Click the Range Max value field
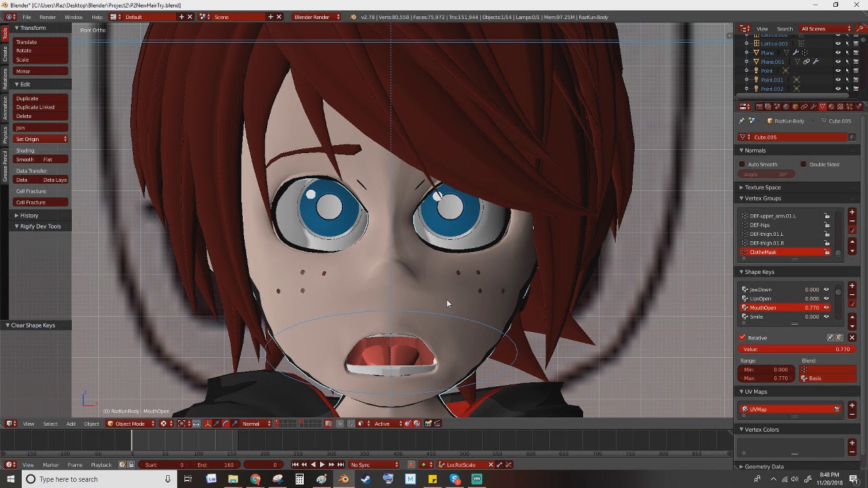The height and width of the screenshot is (488, 868). click(x=766, y=378)
